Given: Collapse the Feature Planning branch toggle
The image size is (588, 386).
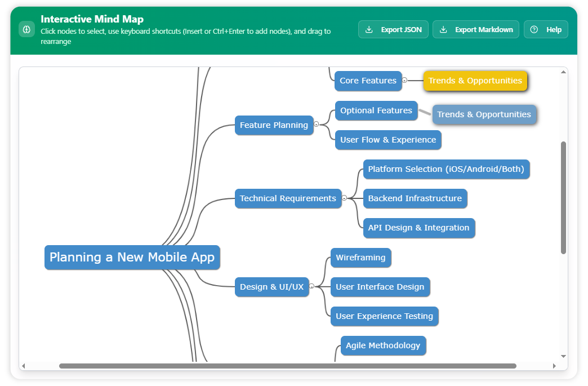Looking at the screenshot, I should pos(317,125).
